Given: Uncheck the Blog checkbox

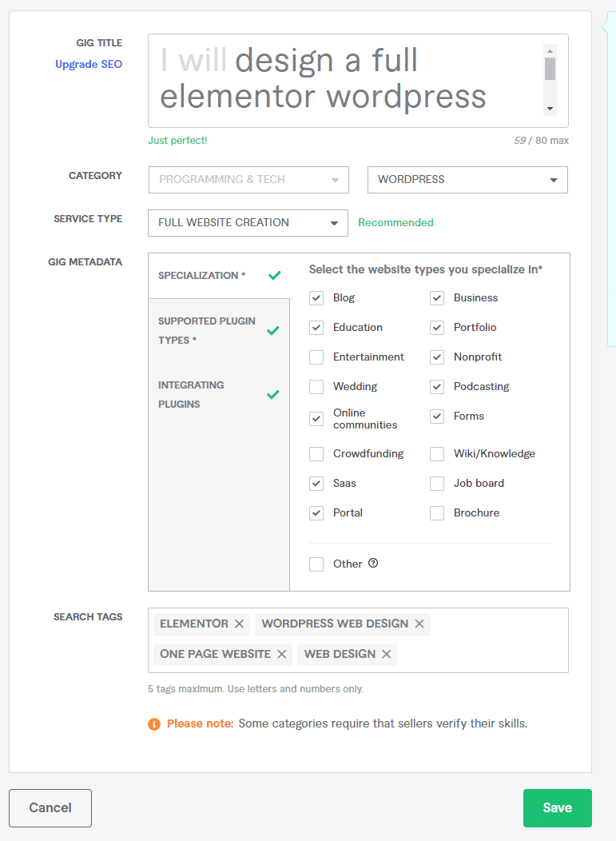Looking at the screenshot, I should 316,298.
